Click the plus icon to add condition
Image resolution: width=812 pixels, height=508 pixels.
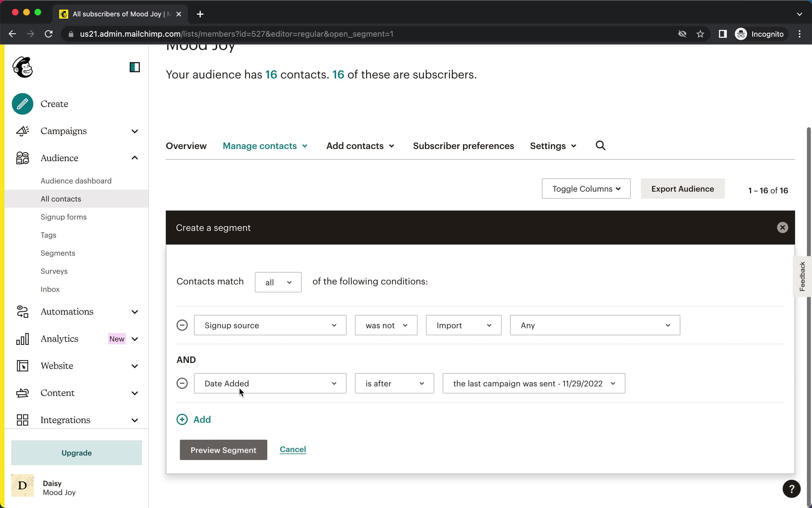coord(182,419)
